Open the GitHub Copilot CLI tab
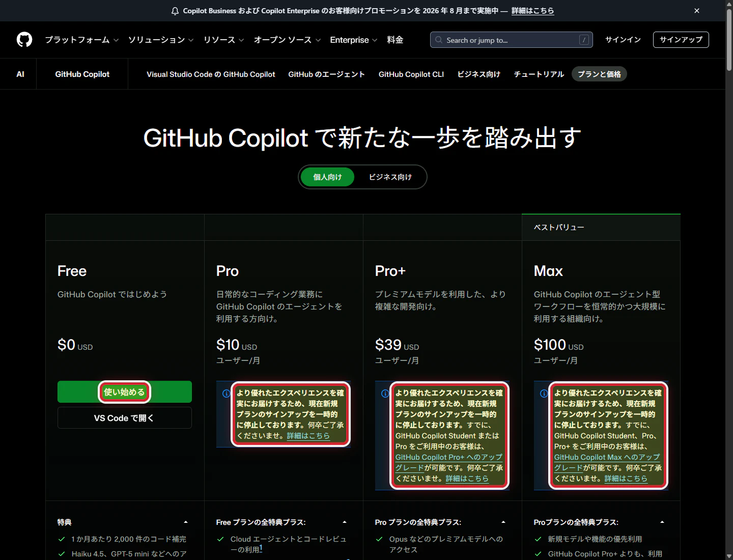Viewport: 733px width, 560px height. (411, 74)
